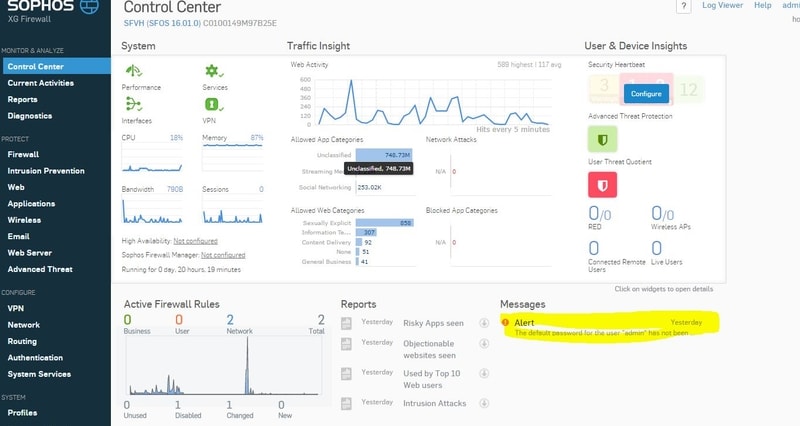The width and height of the screenshot is (800, 426).
Task: Open the Interfaces status icon
Action: (x=133, y=104)
